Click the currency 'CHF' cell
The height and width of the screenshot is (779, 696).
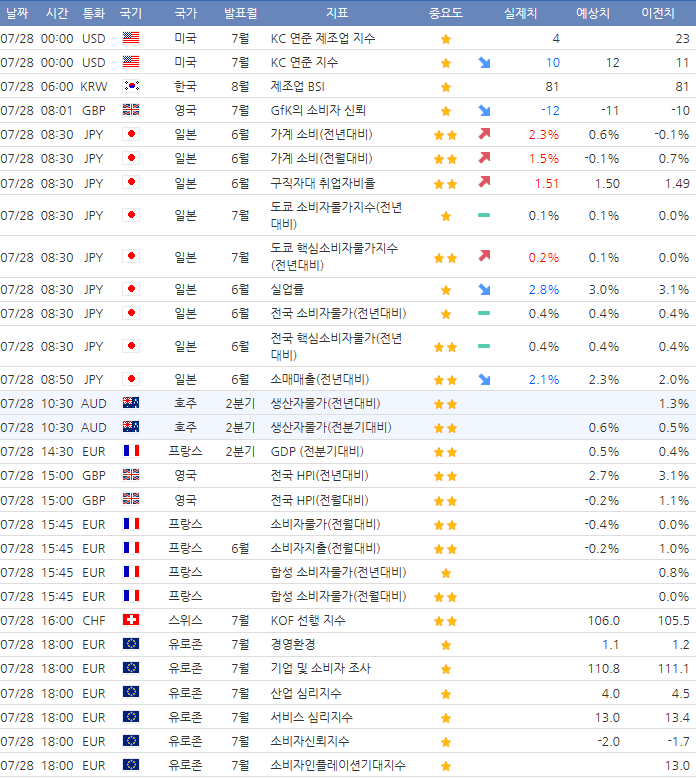94,621
